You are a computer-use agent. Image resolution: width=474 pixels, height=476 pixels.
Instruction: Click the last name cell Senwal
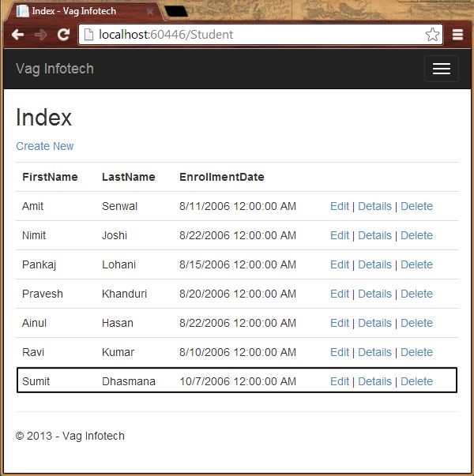click(120, 206)
